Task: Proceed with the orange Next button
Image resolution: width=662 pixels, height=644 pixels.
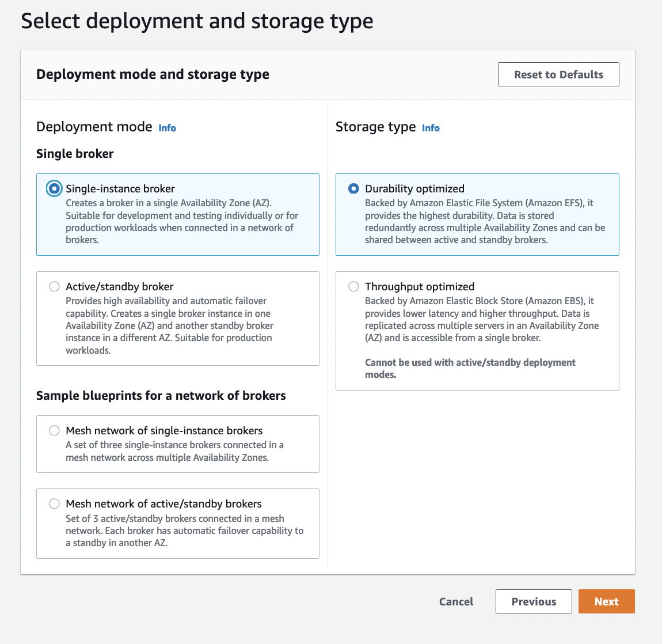Action: (606, 601)
